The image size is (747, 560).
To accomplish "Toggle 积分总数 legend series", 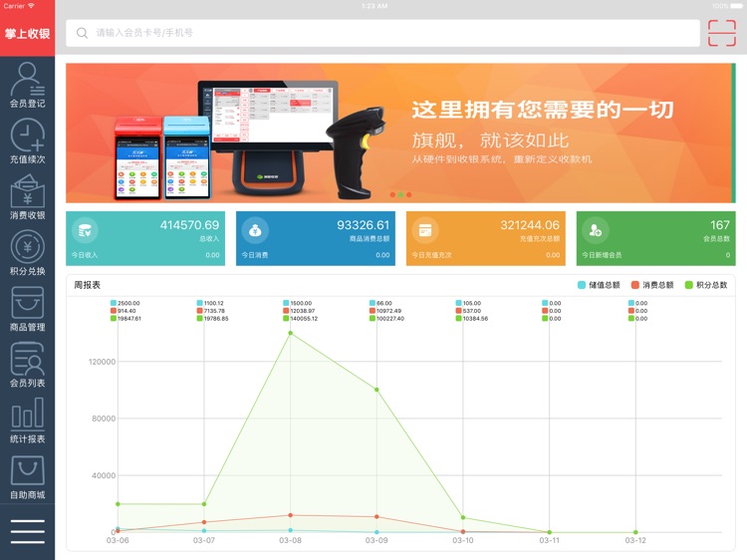I will pos(706,285).
